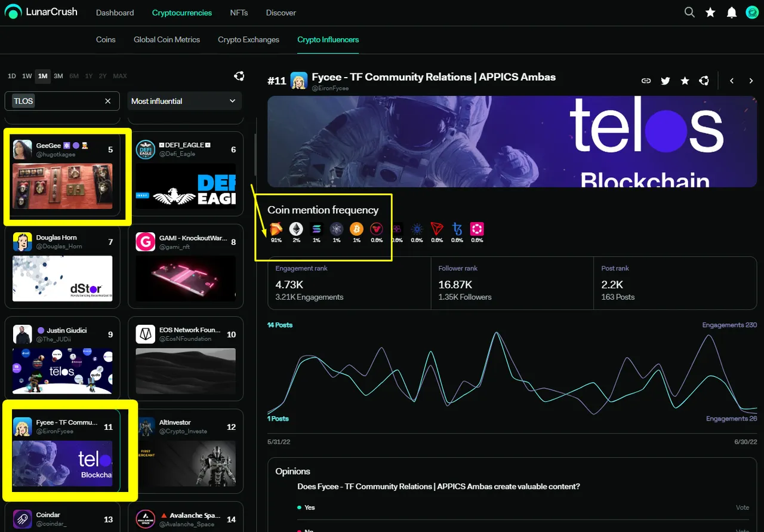Select the Cosmos atom coin icon
Image resolution: width=764 pixels, height=532 pixels.
[x=337, y=229]
